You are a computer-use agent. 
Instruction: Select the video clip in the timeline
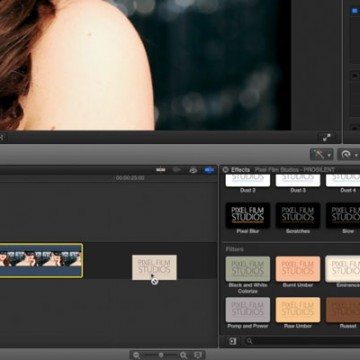click(41, 260)
